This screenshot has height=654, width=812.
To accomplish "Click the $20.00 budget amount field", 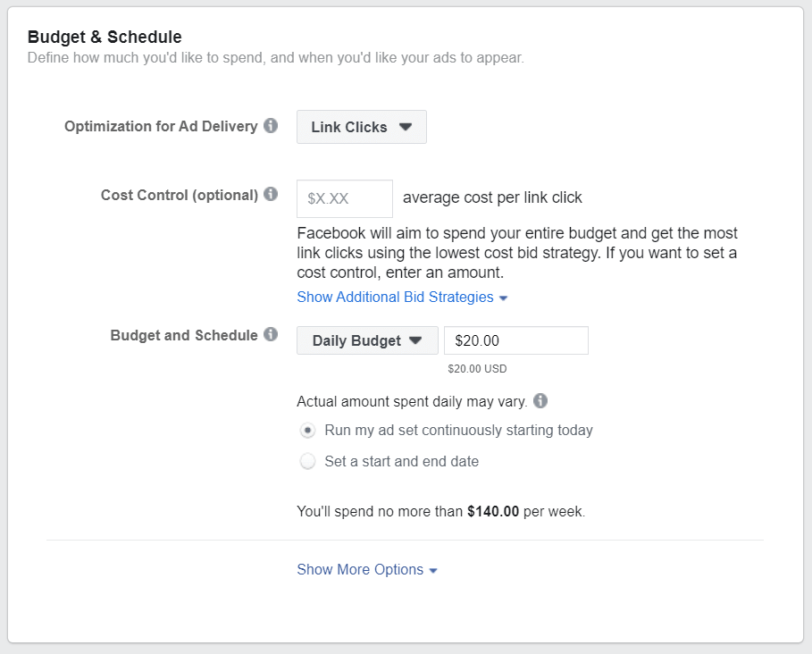I will click(x=515, y=340).
